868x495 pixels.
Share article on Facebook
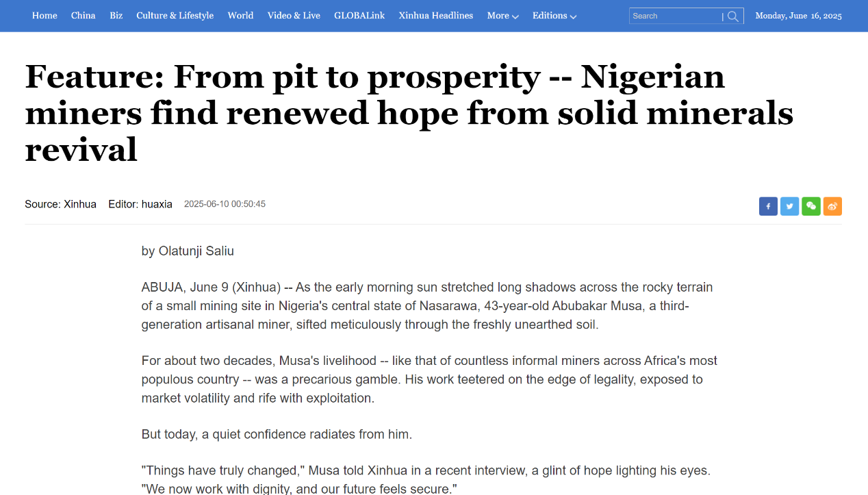point(768,206)
